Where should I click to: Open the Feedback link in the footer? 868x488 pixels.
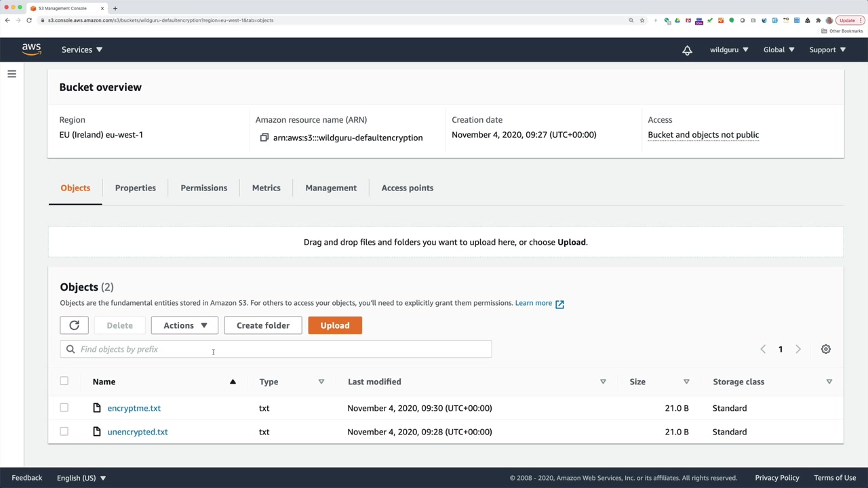[x=27, y=478]
